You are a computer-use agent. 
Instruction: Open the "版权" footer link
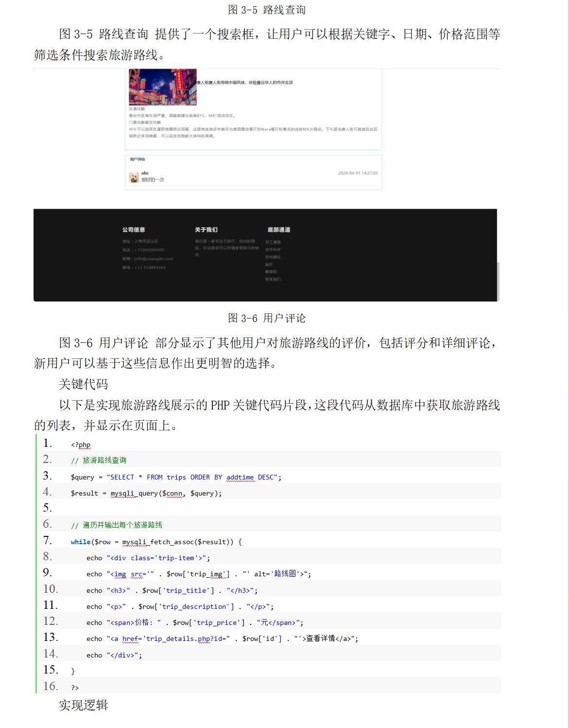click(269, 265)
